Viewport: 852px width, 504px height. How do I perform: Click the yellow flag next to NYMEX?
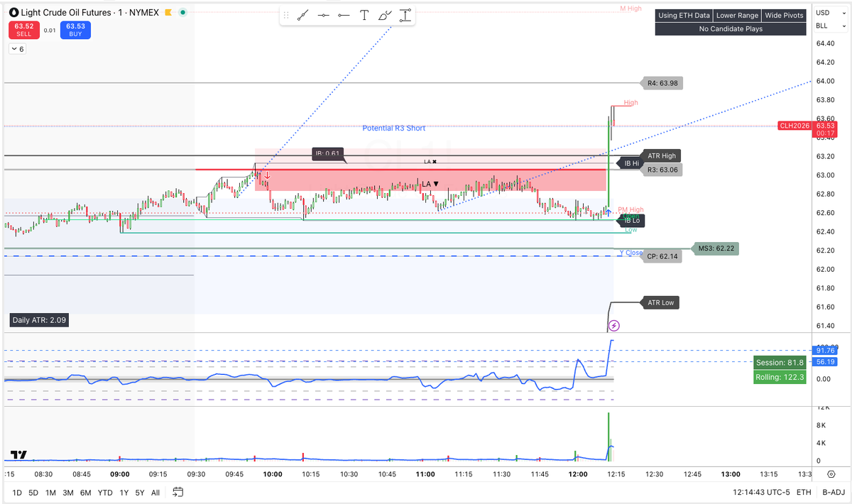[x=168, y=13]
